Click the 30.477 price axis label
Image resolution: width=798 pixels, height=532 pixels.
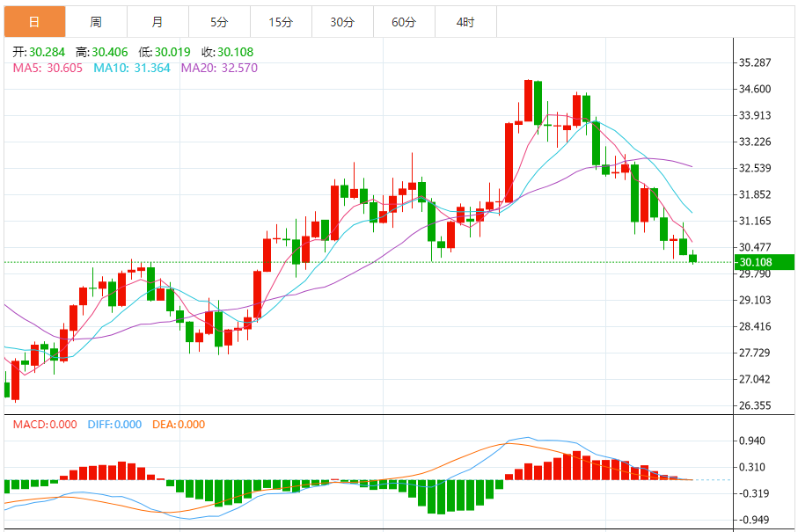755,247
